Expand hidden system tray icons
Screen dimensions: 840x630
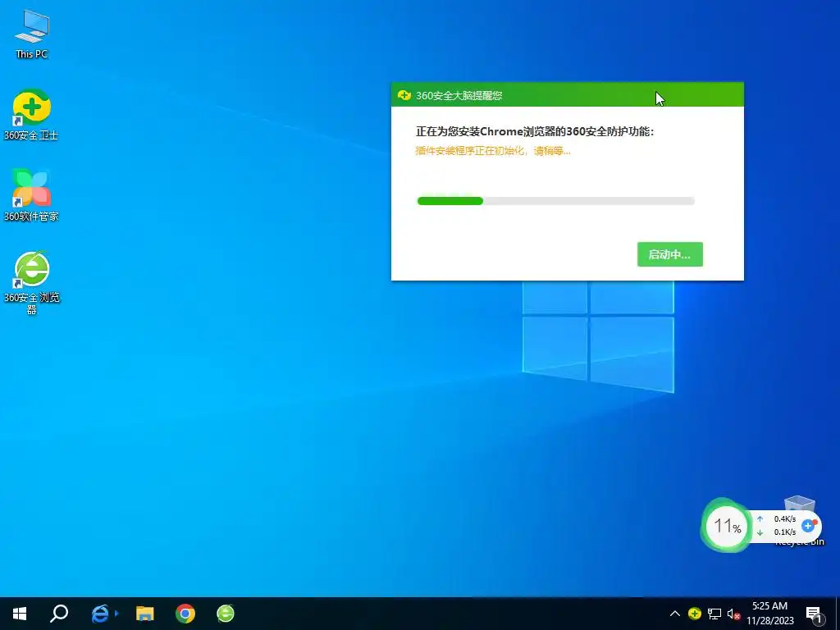pyautogui.click(x=675, y=614)
